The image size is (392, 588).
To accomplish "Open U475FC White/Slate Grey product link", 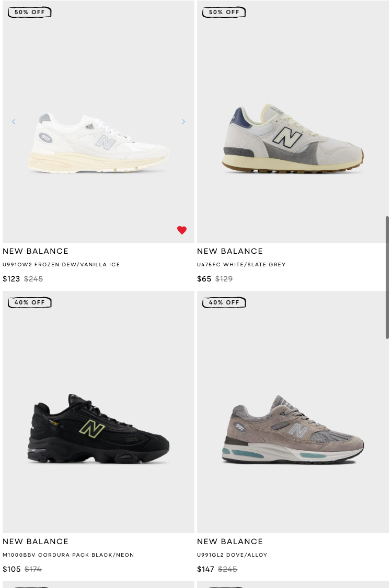I will 241,264.
